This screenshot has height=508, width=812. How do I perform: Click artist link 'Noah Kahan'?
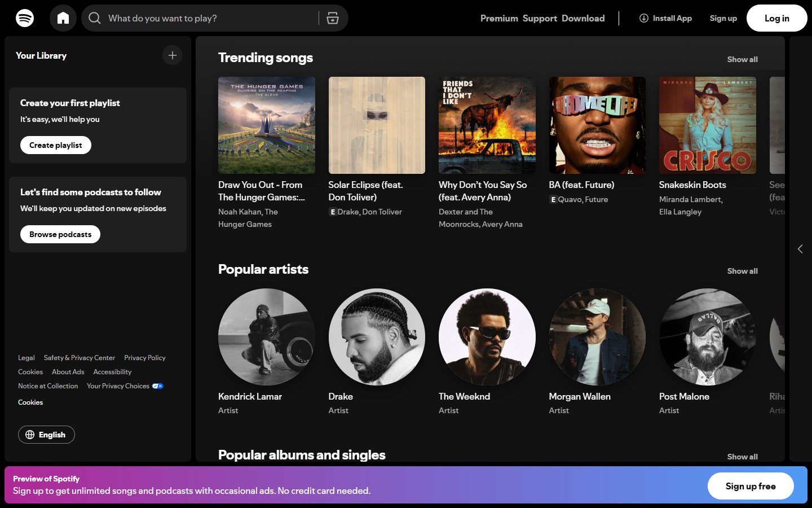click(240, 212)
